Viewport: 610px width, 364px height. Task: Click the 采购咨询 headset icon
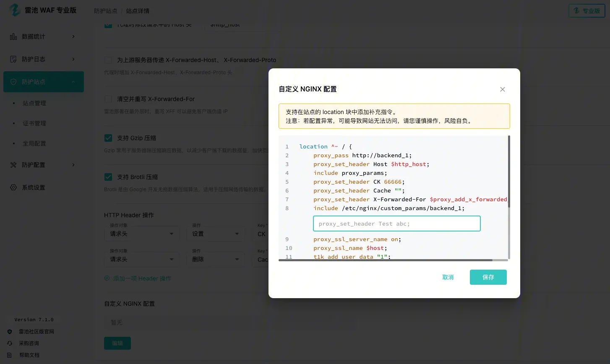coord(10,343)
